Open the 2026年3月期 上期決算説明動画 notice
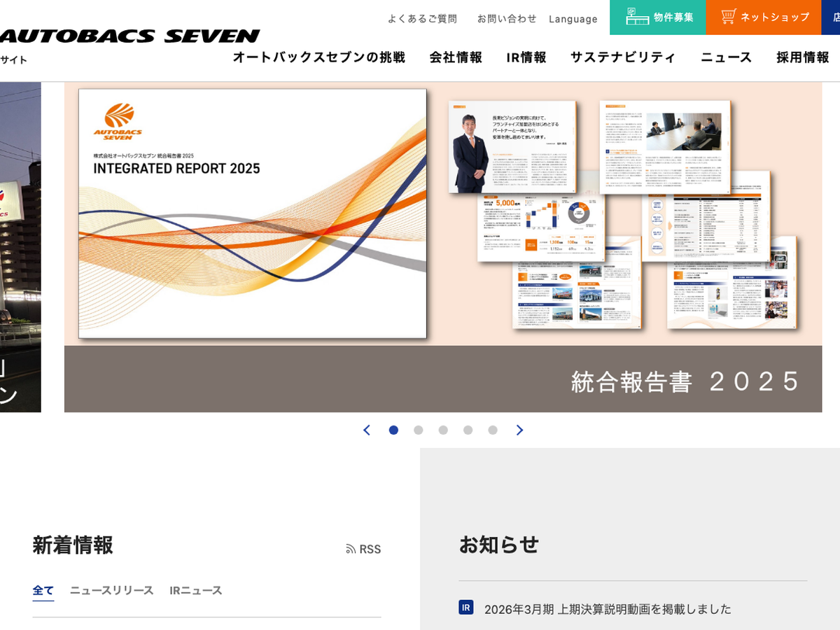Screen dimensions: 840x630 [x=608, y=609]
